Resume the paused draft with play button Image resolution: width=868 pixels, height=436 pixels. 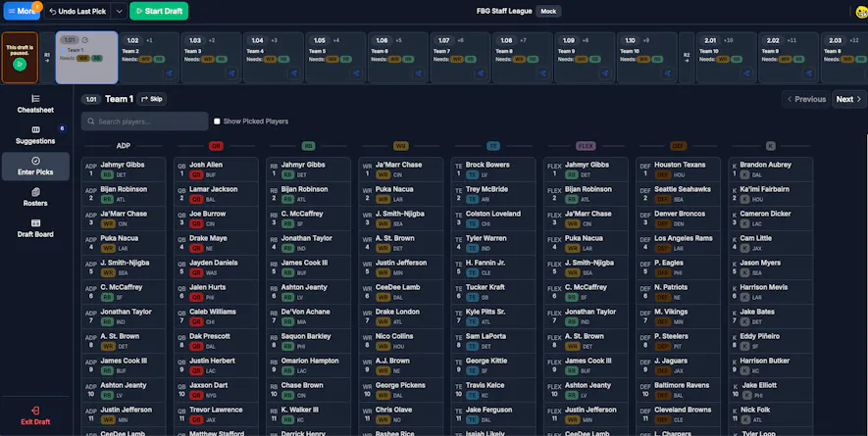click(20, 65)
